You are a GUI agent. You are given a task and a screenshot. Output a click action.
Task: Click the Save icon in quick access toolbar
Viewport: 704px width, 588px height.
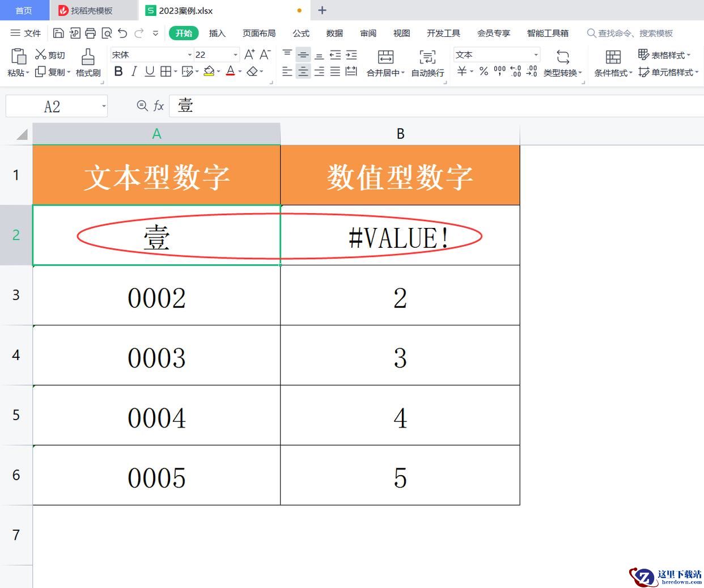coord(58,33)
